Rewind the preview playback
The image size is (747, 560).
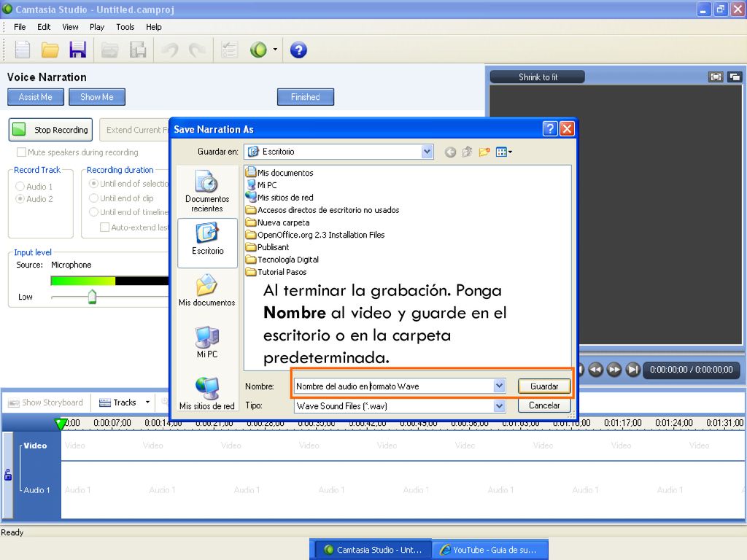(595, 370)
